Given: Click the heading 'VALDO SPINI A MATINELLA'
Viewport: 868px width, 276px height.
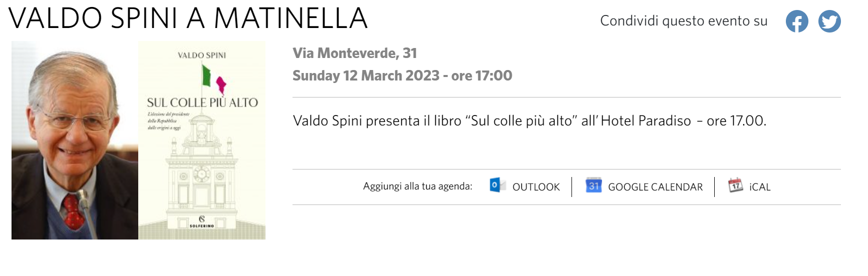Looking at the screenshot, I should (x=188, y=18).
